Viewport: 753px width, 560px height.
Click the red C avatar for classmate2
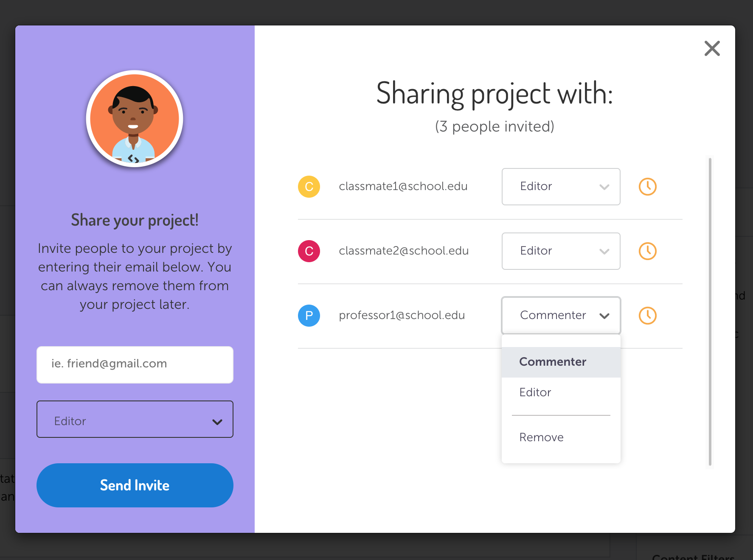(x=309, y=251)
